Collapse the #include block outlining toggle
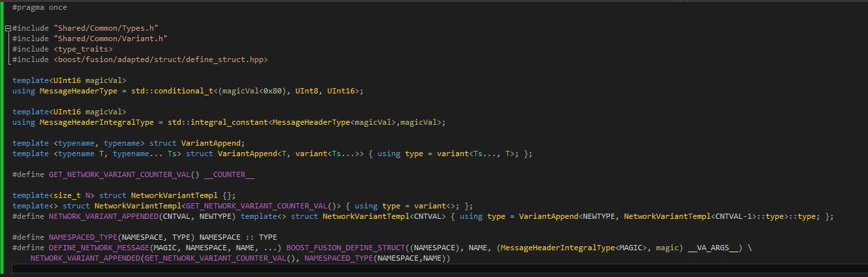The height and width of the screenshot is (277, 868). pyautogui.click(x=7, y=28)
